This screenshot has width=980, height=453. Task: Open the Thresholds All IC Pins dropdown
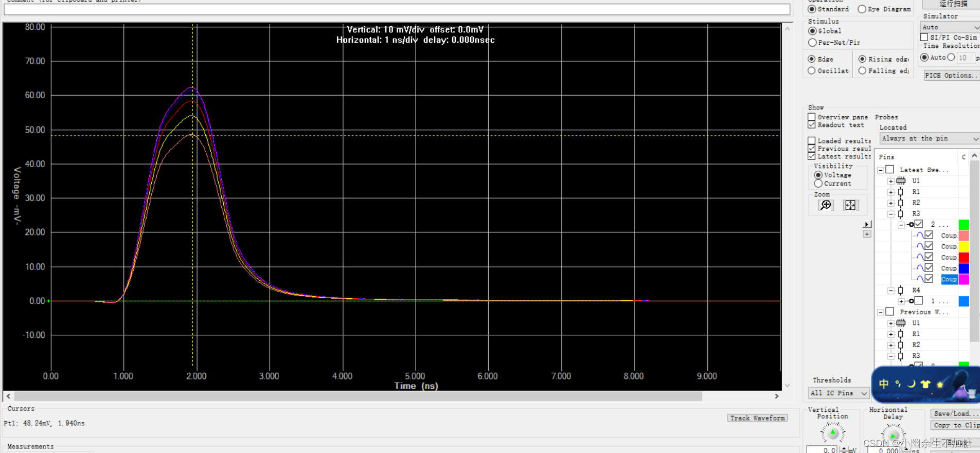839,393
